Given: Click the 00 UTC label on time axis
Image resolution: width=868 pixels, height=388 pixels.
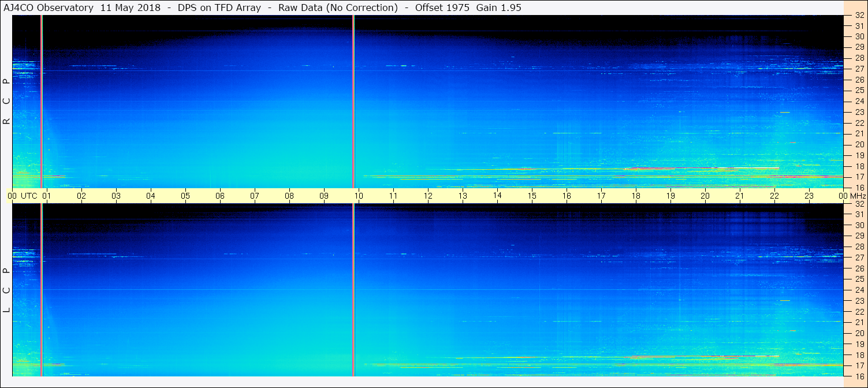Looking at the screenshot, I should point(23,196).
